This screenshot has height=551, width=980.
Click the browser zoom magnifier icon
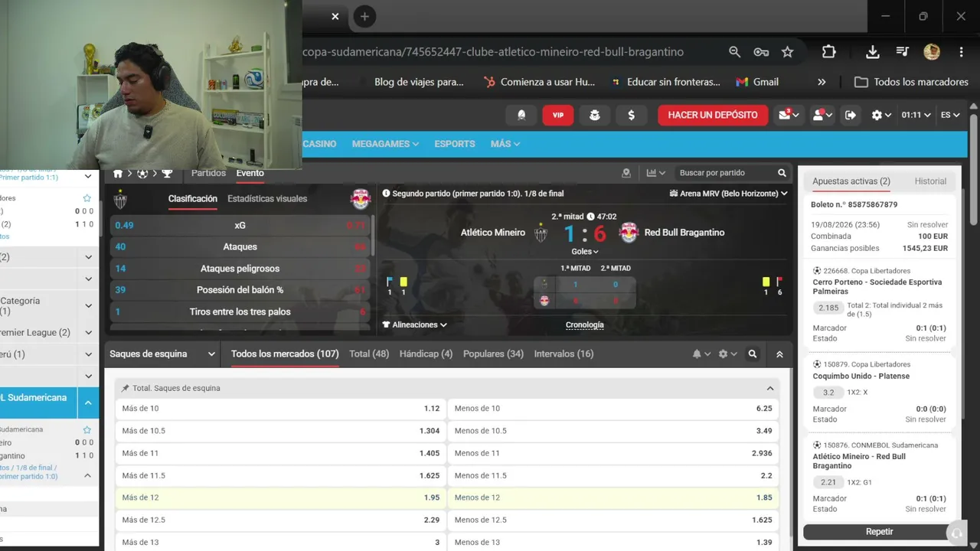[734, 52]
